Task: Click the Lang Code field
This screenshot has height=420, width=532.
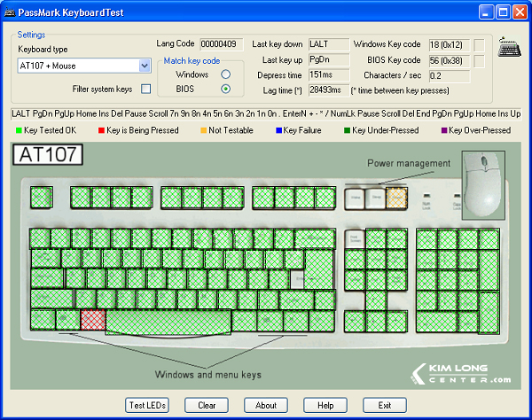Action: (x=218, y=43)
